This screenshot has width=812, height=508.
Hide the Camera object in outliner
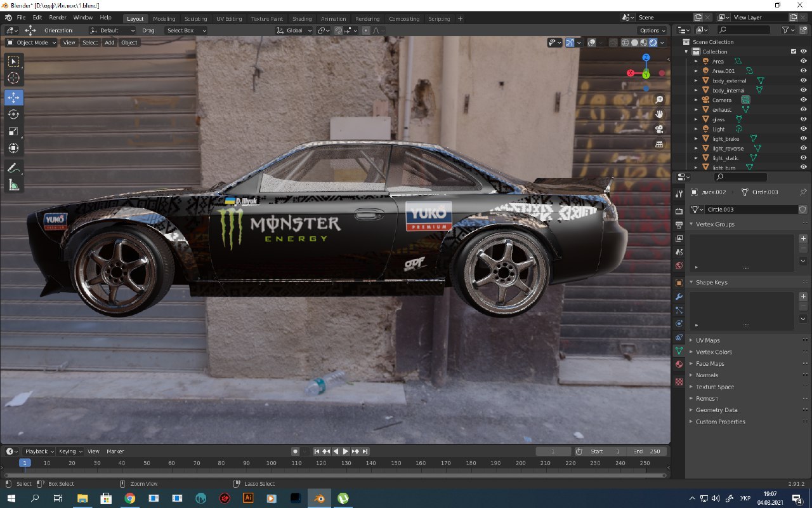point(803,100)
